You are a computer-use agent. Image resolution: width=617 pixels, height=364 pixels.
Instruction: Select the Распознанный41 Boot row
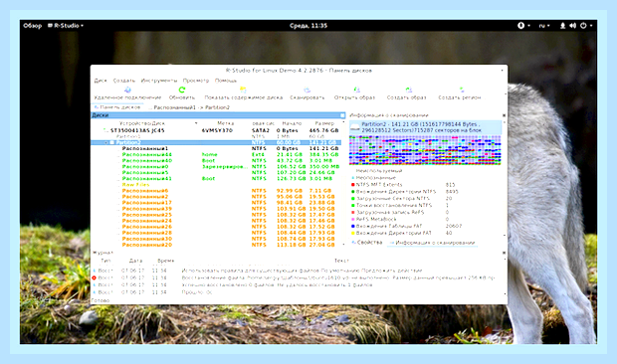(216, 178)
